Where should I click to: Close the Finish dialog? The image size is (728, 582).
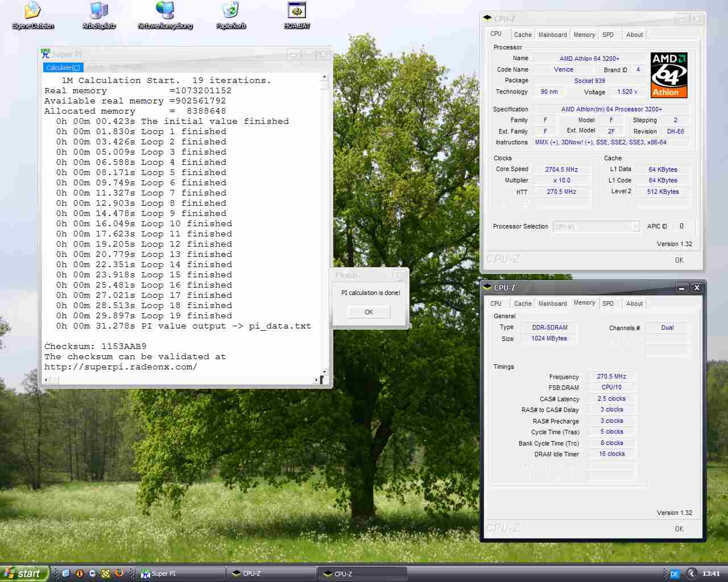[x=400, y=275]
